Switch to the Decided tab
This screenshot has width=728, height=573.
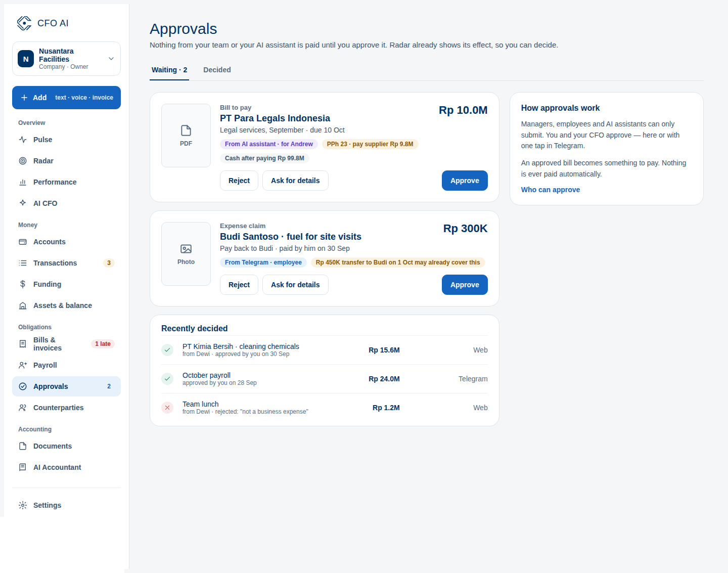pos(217,70)
